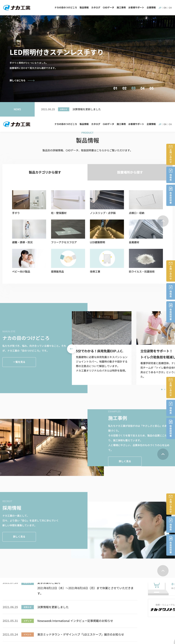Open the 5分でわかる！床用免震EXP.J.C. article

tap(99, 351)
